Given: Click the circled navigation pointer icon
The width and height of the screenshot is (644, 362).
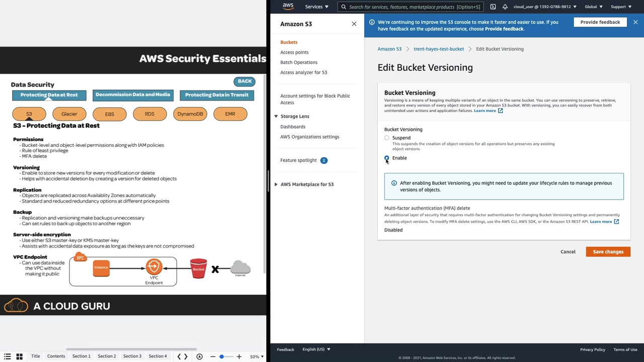Looking at the screenshot, I should (x=199, y=356).
